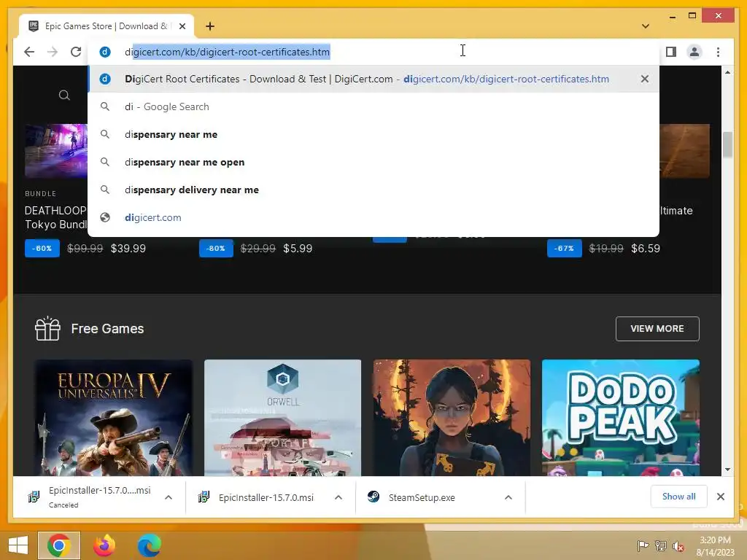The height and width of the screenshot is (560, 747).
Task: Reload the current page
Action: 76,52
